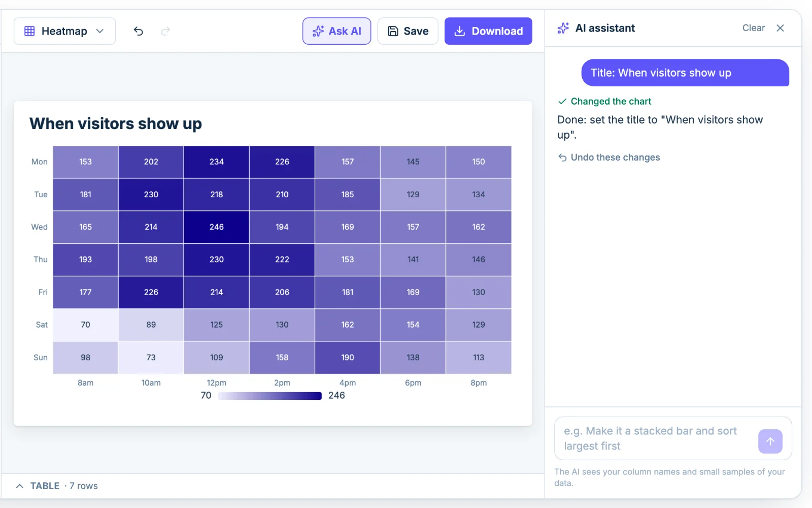This screenshot has height=508, width=812.
Task: Open the Ask AI panel button
Action: pyautogui.click(x=336, y=31)
